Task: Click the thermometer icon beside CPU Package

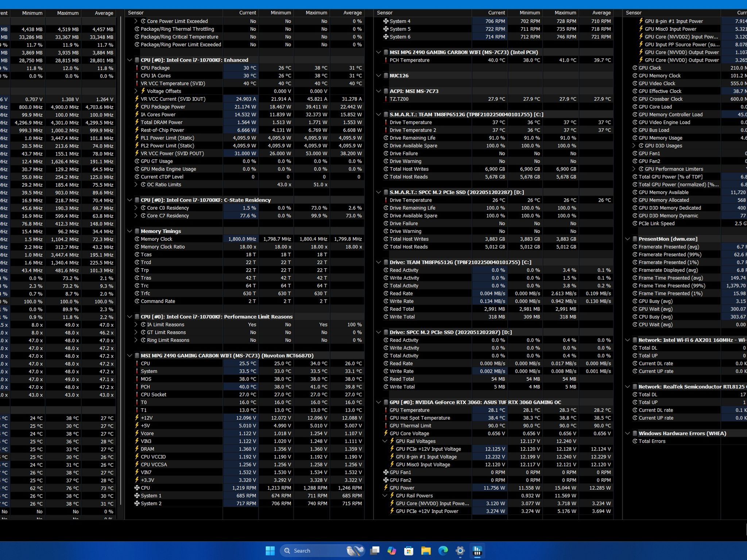Action: 137,68
